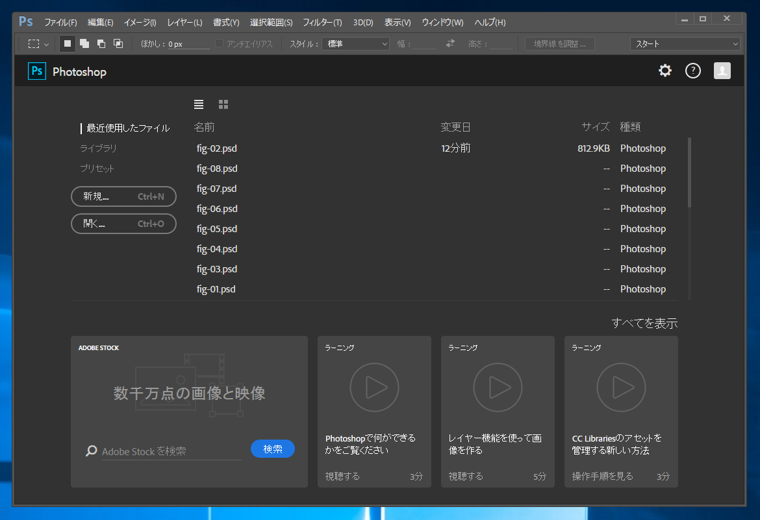Click 操作手順を見る on CC Libraries card

click(602, 476)
